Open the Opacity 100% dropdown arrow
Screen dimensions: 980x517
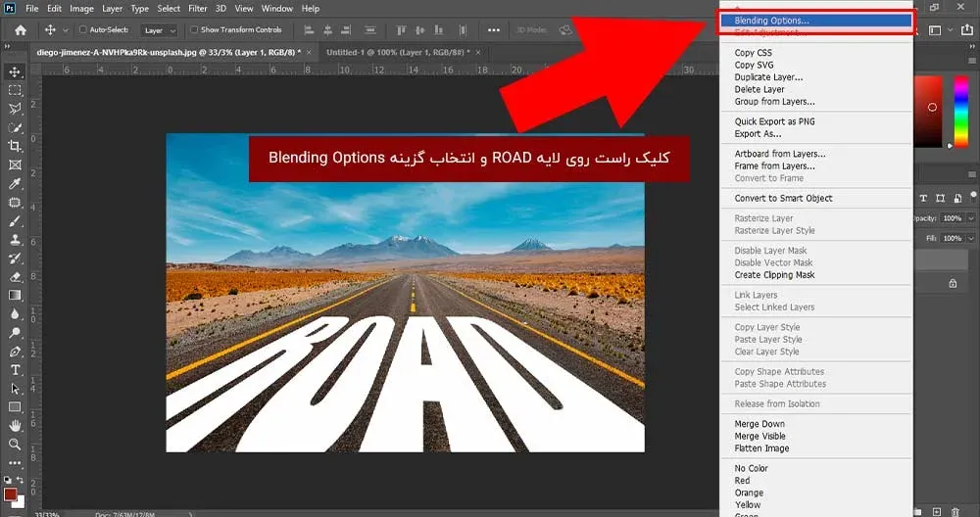point(971,218)
